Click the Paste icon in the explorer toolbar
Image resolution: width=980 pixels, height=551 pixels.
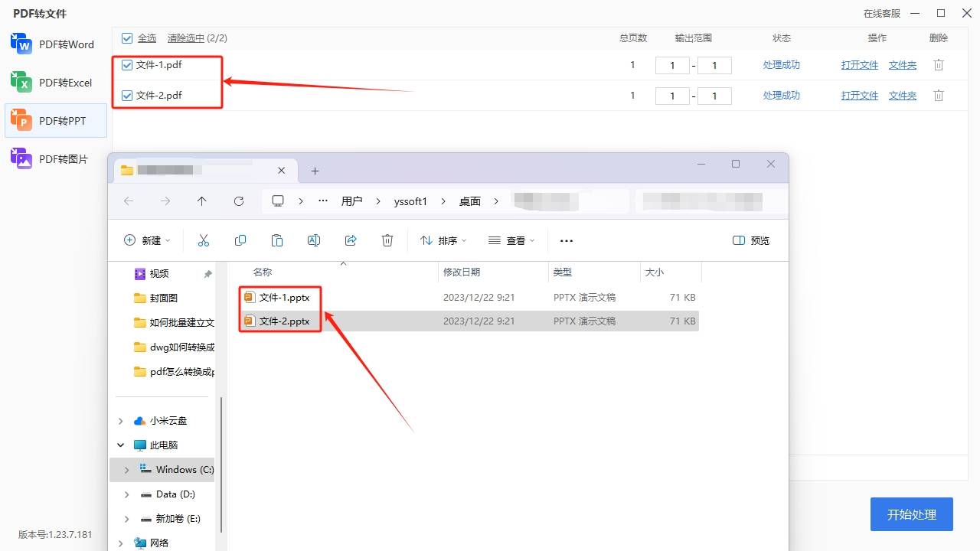(276, 240)
